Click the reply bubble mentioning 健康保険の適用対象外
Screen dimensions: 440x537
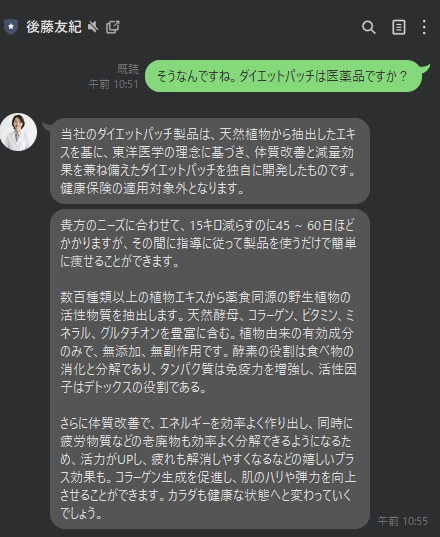(x=210, y=161)
